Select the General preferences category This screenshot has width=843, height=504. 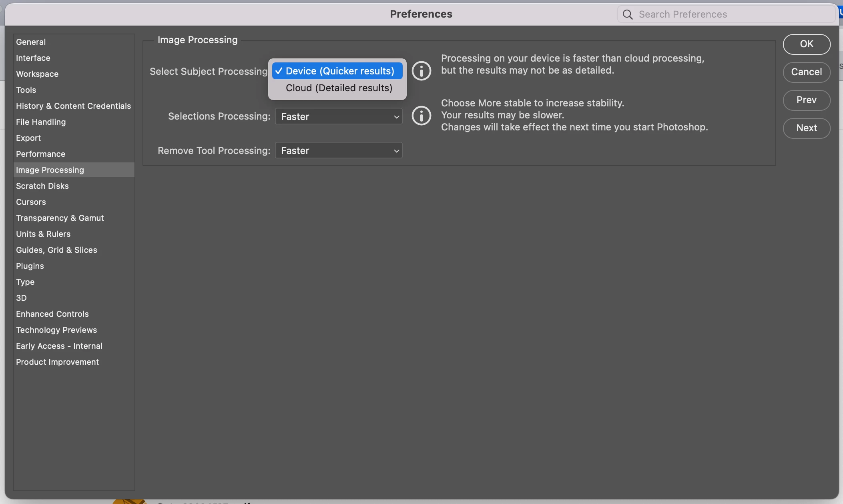pyautogui.click(x=31, y=42)
